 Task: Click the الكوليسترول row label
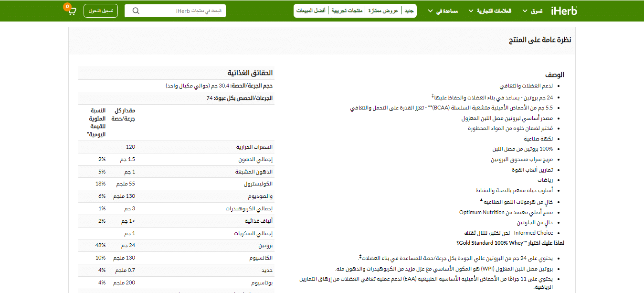(x=258, y=184)
